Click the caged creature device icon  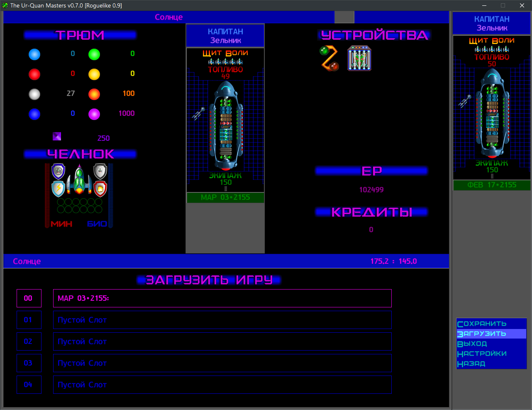pos(359,58)
